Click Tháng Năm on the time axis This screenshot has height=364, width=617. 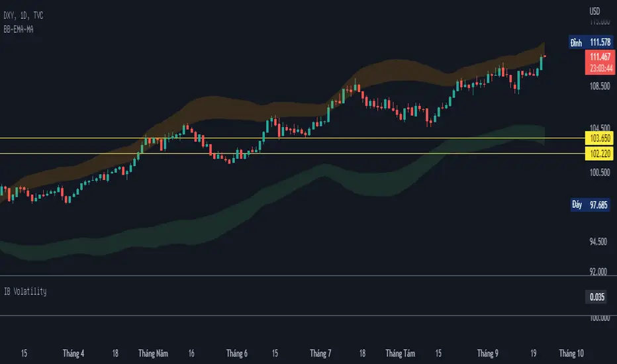154,353
